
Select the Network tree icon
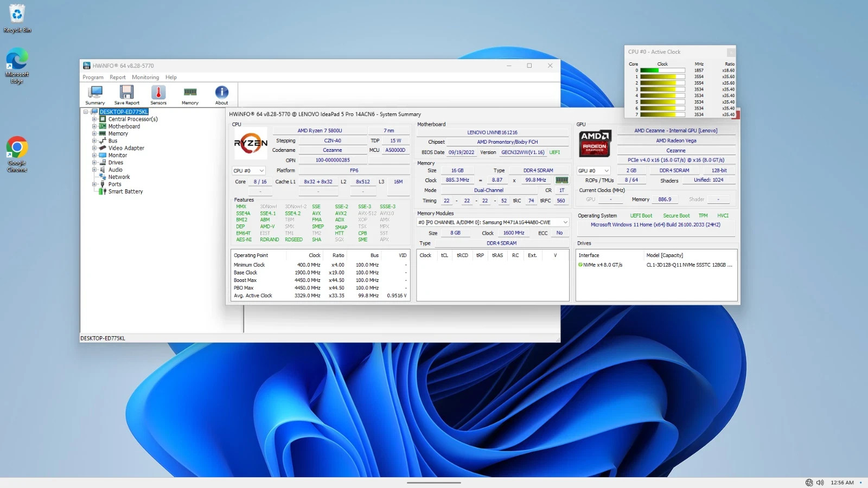(x=103, y=177)
